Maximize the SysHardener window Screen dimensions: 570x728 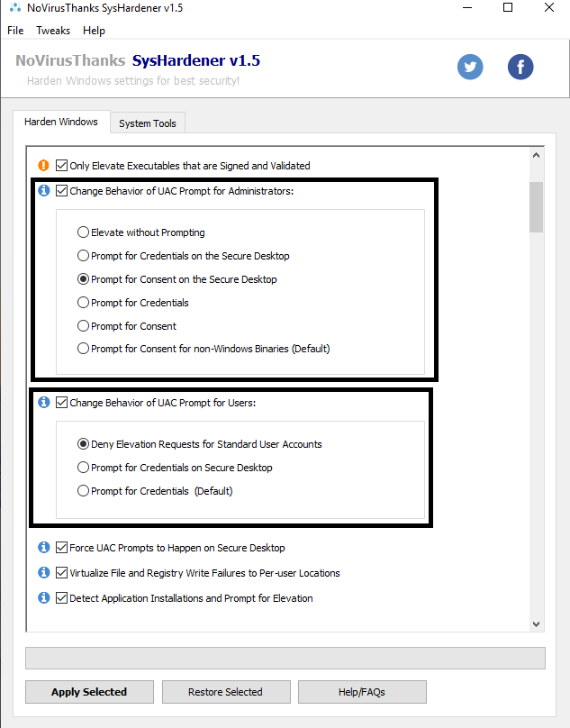(508, 8)
